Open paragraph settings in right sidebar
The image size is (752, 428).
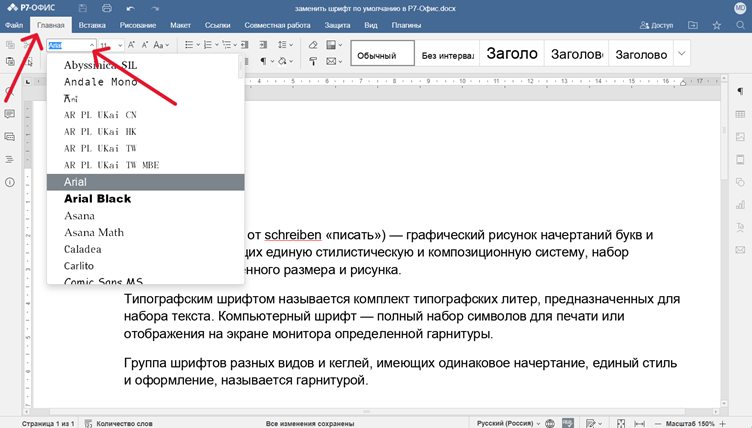[740, 92]
